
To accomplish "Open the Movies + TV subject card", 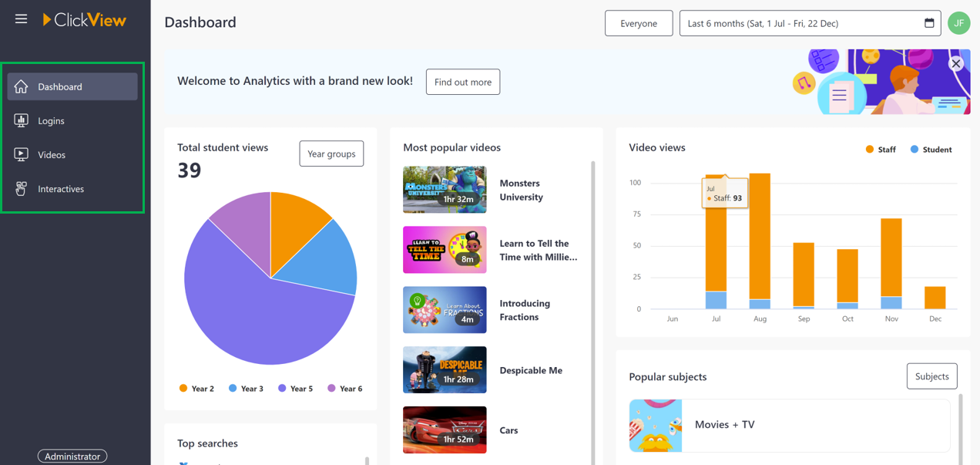I will (790, 425).
